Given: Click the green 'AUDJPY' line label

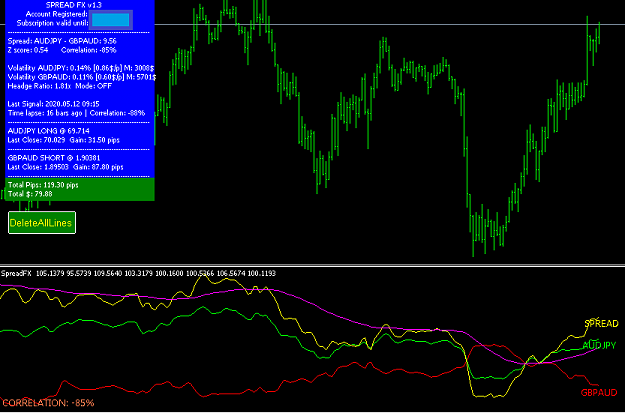Looking at the screenshot, I should [x=599, y=345].
